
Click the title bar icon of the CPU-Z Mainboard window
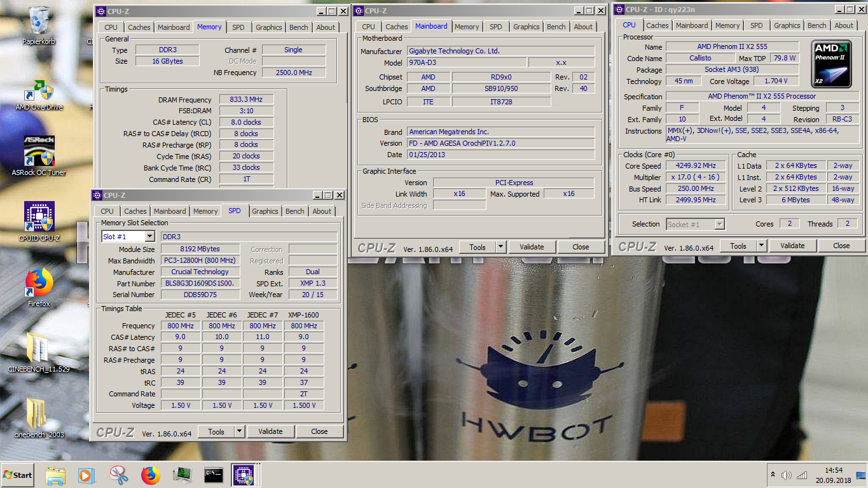359,11
